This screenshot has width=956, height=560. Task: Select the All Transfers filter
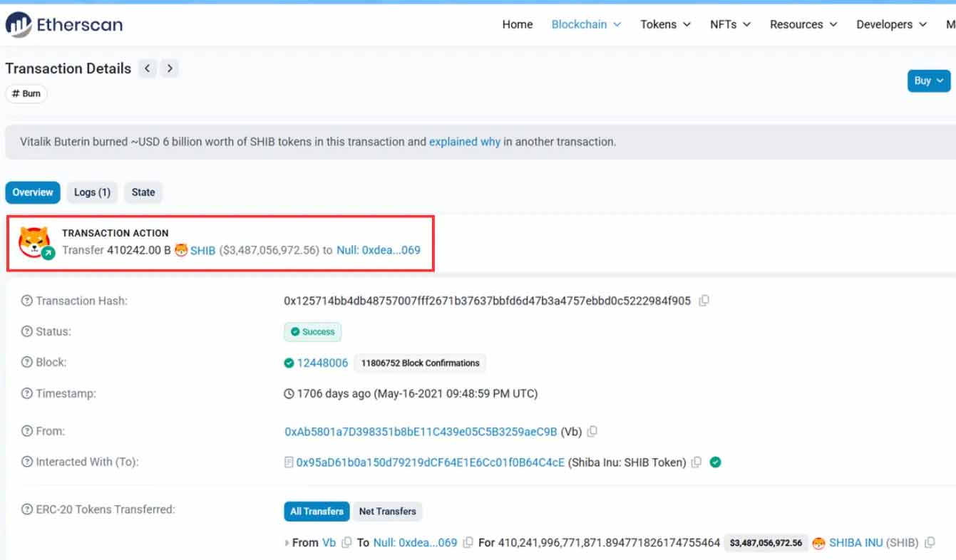[x=317, y=511]
